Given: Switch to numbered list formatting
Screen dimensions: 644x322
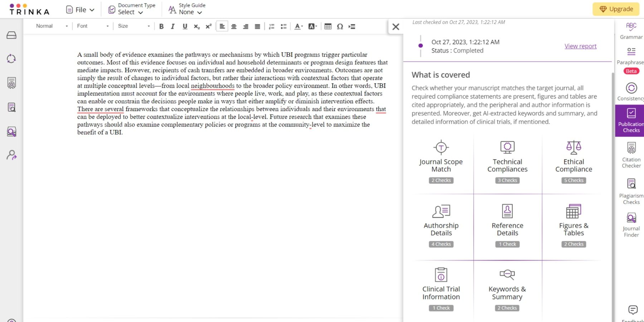Looking at the screenshot, I should (272, 26).
